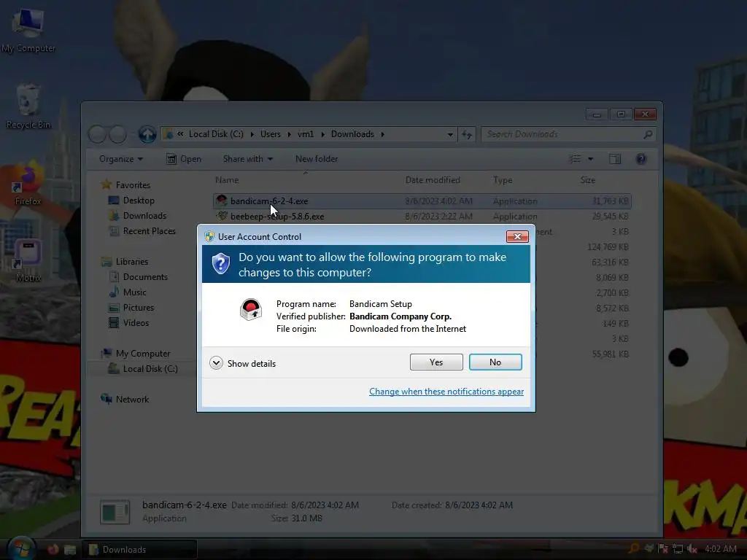This screenshot has width=747, height=560.
Task: Click the Bandicam Setup program icon in dialog
Action: click(251, 309)
